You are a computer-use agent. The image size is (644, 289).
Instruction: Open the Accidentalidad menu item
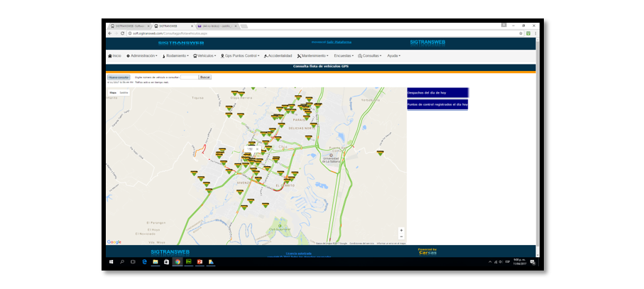click(x=278, y=56)
